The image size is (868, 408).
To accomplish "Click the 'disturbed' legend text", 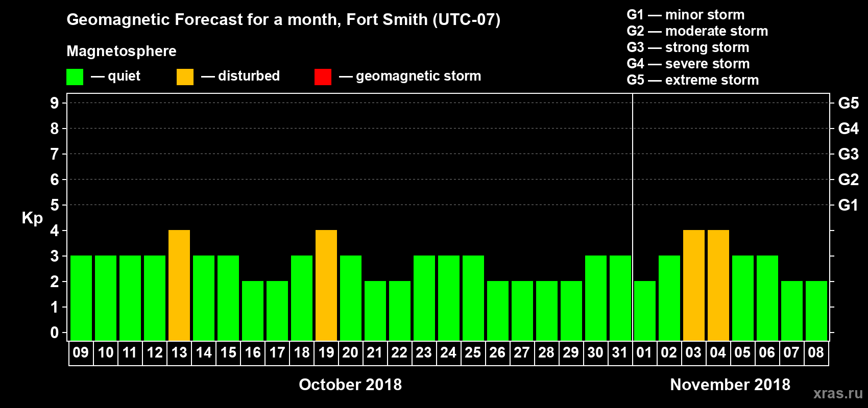I will click(x=249, y=76).
